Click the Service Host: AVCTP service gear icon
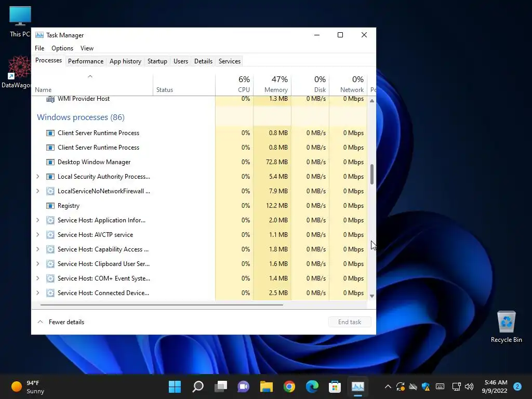 pos(50,235)
